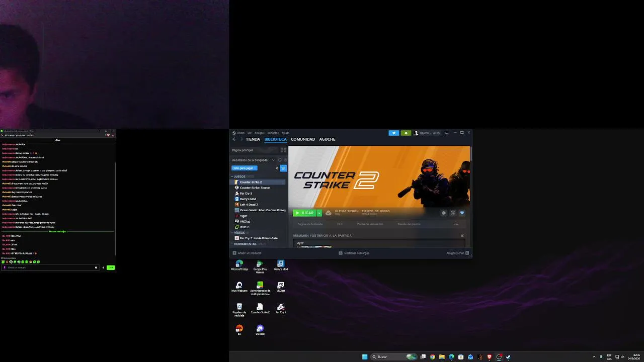Go to the TIENDA tab
Image resolution: width=644 pixels, height=362 pixels.
pos(253,139)
